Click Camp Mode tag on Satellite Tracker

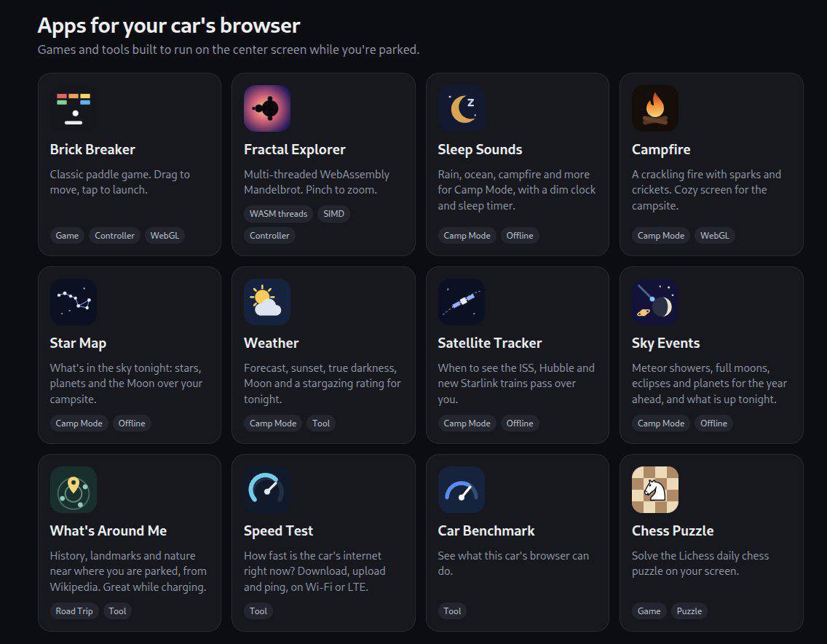(x=467, y=424)
